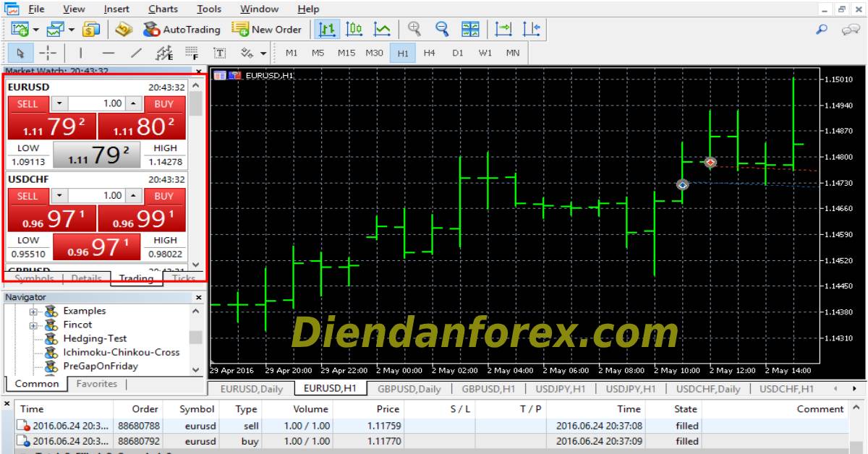Viewport: 868px width, 454px height.
Task: Open the Profiles dropdown arrow
Action: click(x=72, y=30)
